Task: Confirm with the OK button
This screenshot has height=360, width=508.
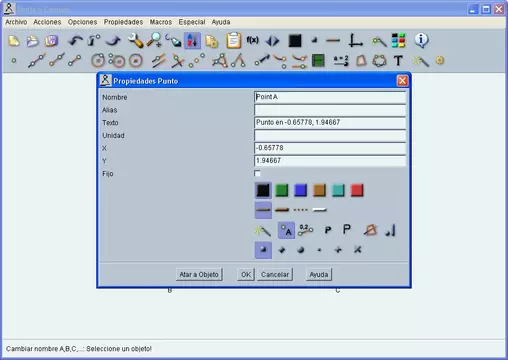Action: (246, 274)
